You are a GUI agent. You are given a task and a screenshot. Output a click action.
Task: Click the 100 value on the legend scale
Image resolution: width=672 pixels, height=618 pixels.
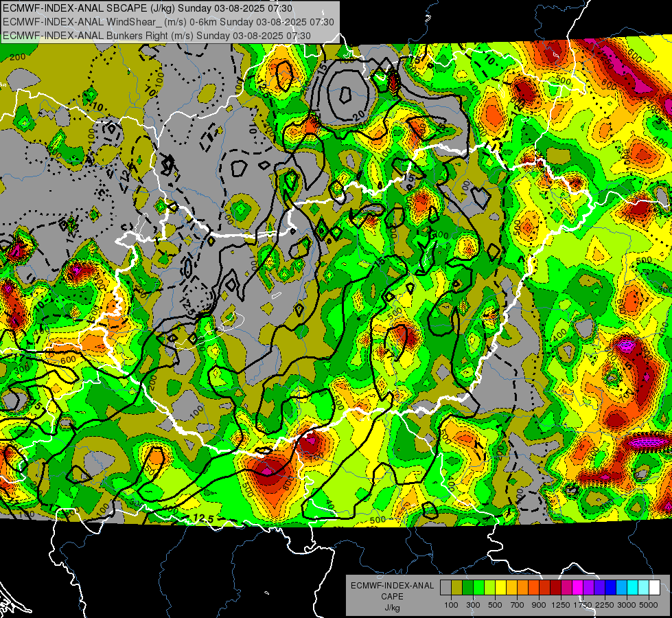click(451, 605)
